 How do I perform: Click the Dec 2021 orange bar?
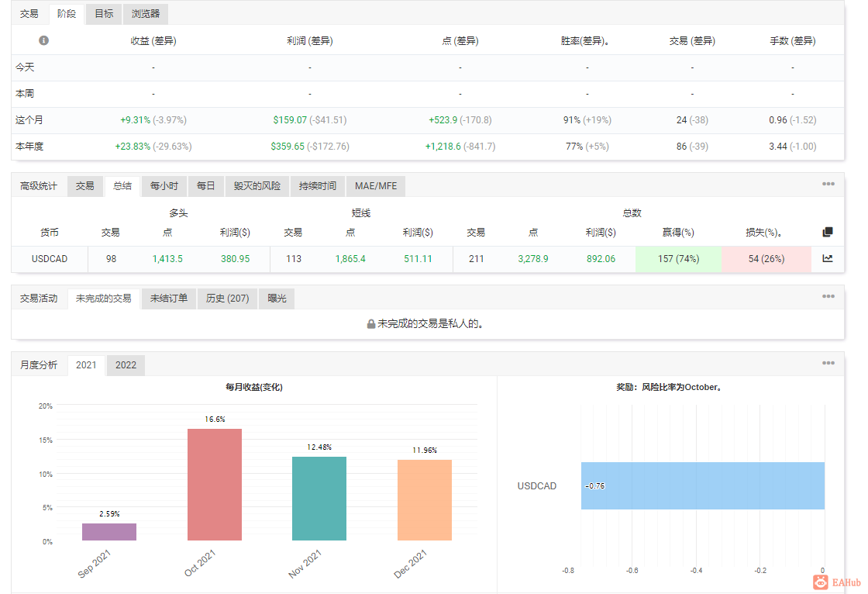pos(425,500)
